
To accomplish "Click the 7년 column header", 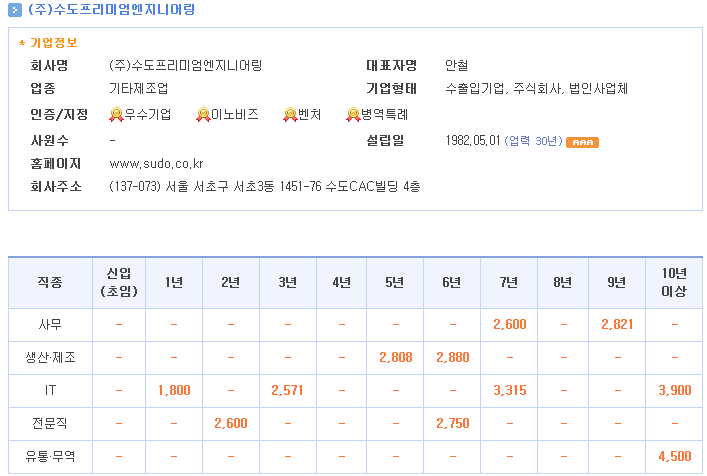I will 509,283.
